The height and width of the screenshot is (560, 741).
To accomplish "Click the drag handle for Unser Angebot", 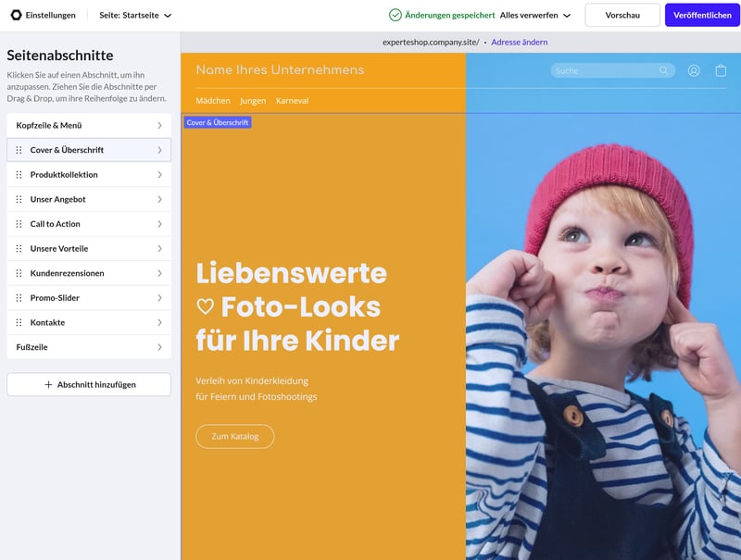I will [x=19, y=199].
